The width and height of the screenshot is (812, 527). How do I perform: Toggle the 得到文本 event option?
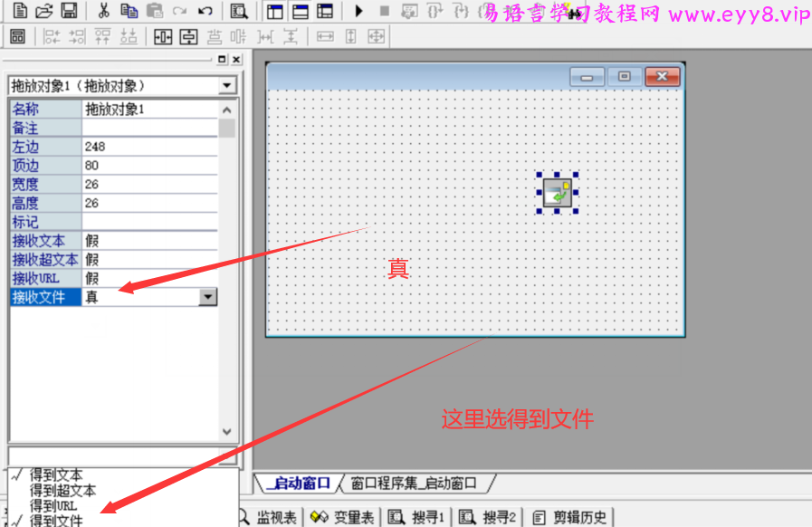(56, 474)
